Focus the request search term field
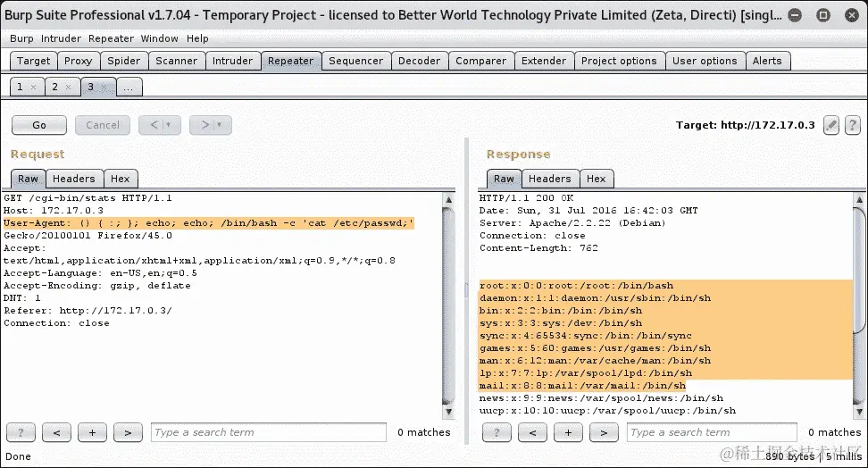The width and height of the screenshot is (868, 468). tap(269, 432)
